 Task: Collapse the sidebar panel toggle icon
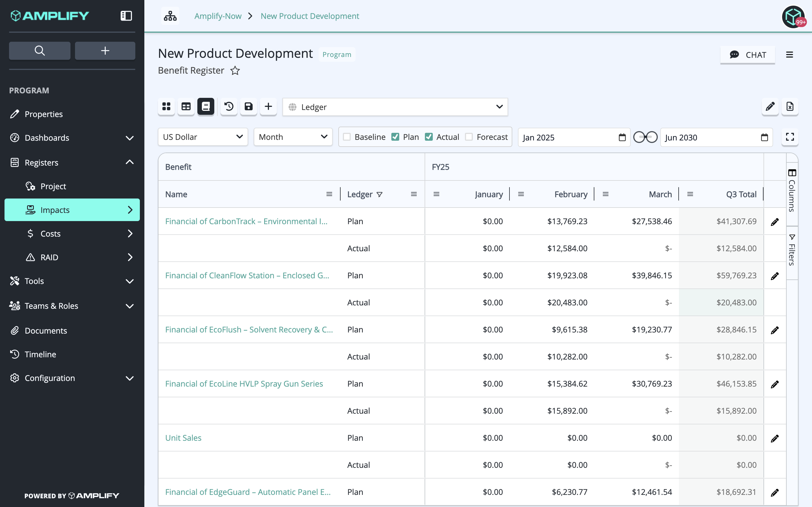[126, 16]
